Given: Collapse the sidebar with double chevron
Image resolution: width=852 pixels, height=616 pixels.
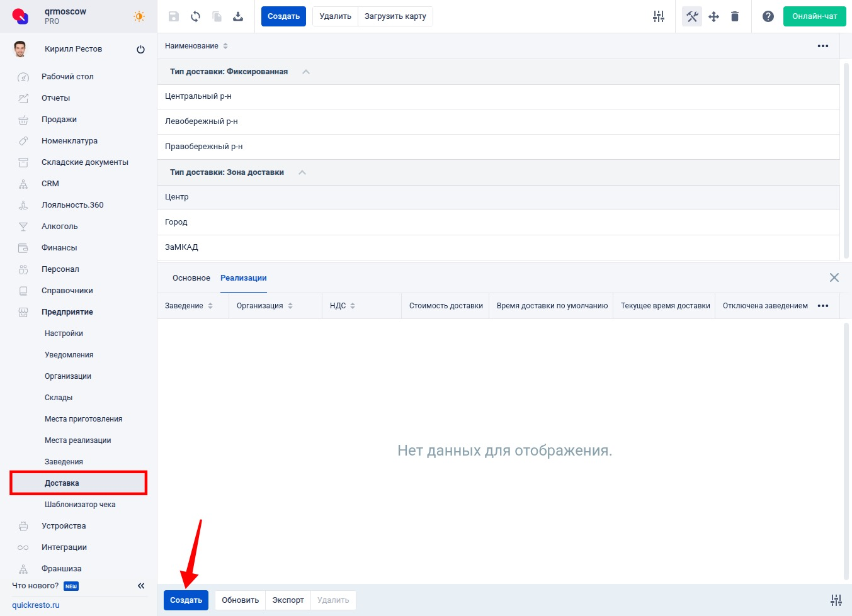Looking at the screenshot, I should (141, 586).
